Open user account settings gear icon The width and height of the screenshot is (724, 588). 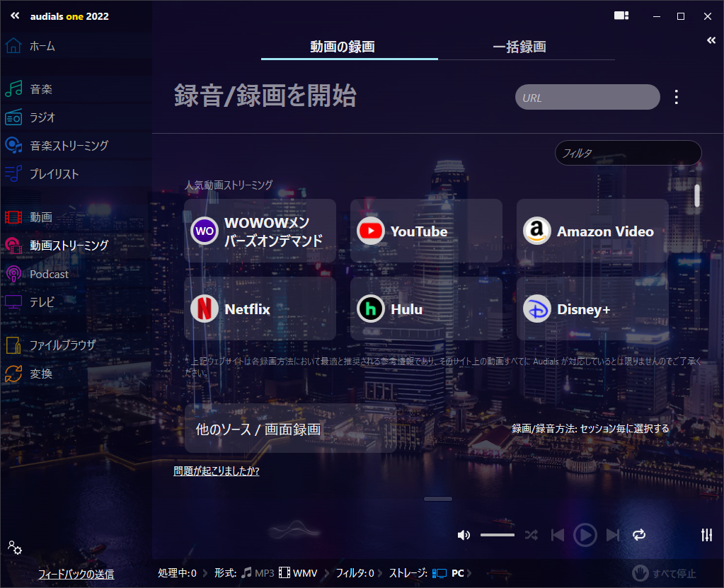[x=15, y=548]
